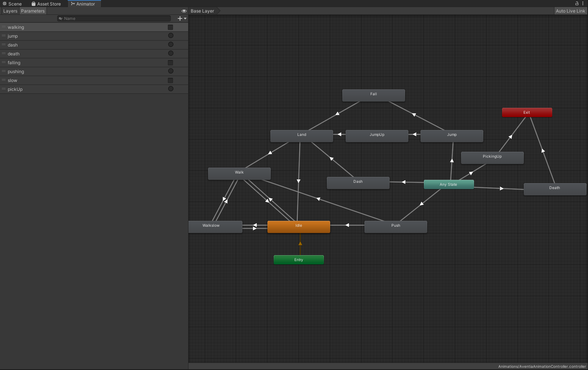Fire the jump trigger radio button
Viewport: 588px width, 370px height.
click(171, 36)
